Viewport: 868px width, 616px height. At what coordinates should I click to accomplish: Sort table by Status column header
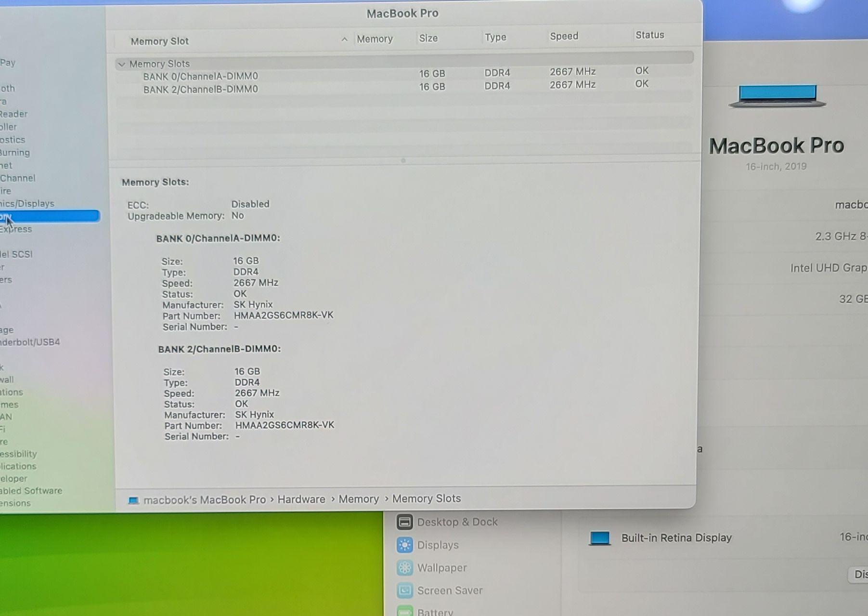(649, 35)
